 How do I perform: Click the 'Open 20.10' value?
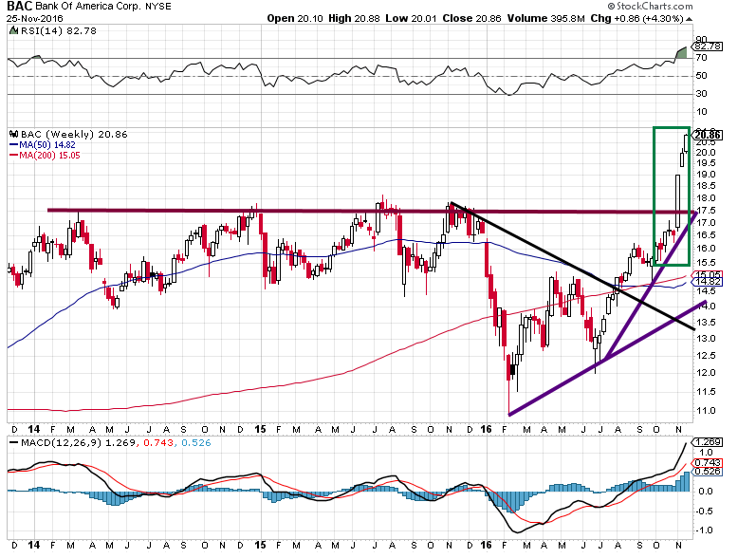click(296, 19)
